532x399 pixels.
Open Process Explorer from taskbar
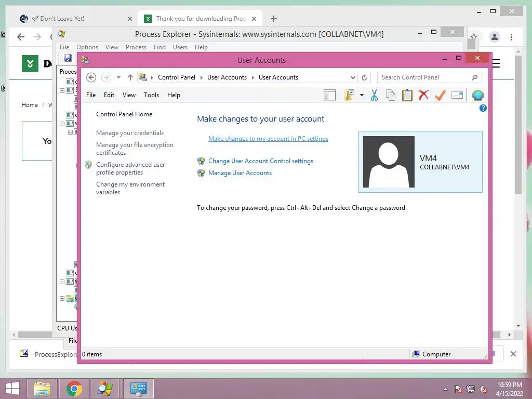[x=105, y=389]
